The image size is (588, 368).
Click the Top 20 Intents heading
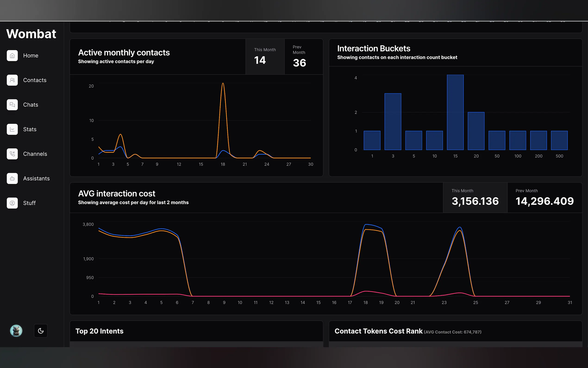99,331
